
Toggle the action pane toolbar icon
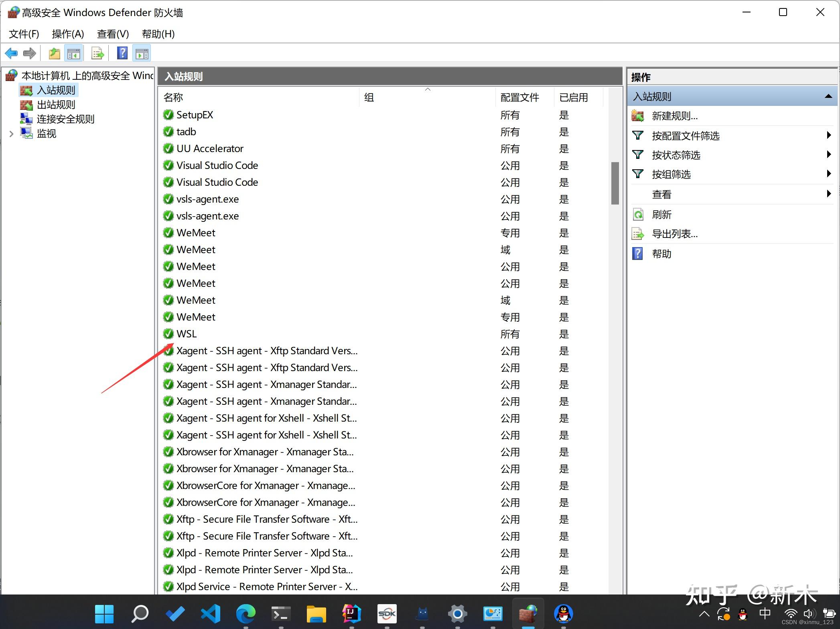click(142, 53)
